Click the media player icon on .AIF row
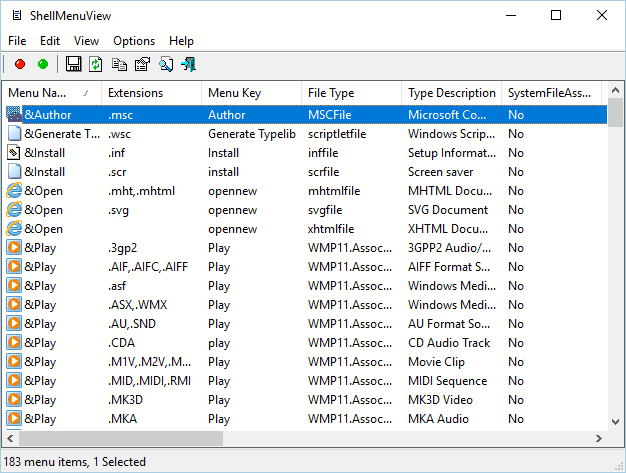The height and width of the screenshot is (473, 626). pos(14,266)
